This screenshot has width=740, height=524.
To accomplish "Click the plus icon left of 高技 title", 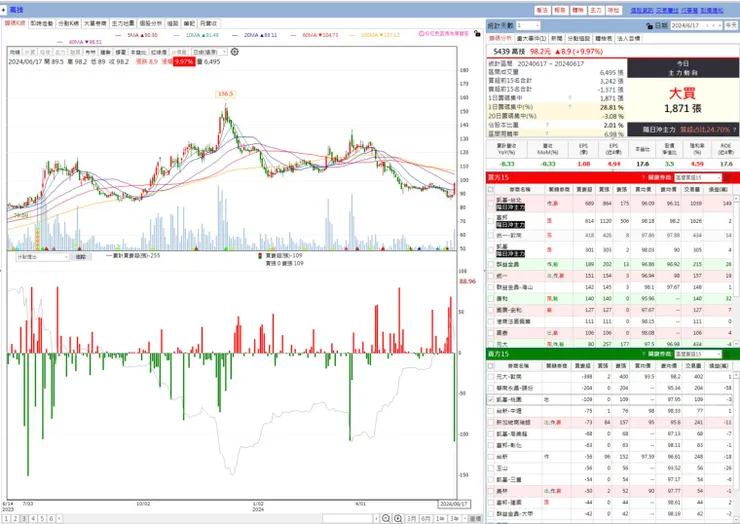I will [3, 10].
